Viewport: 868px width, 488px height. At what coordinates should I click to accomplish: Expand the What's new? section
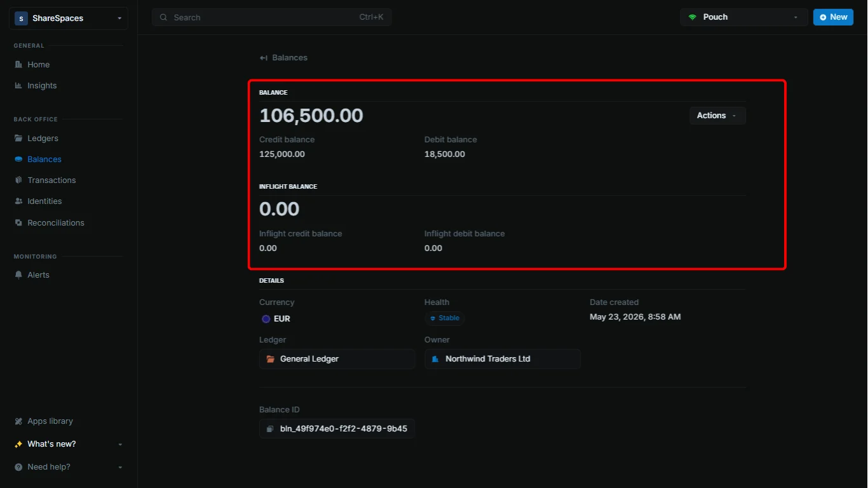[x=69, y=444]
